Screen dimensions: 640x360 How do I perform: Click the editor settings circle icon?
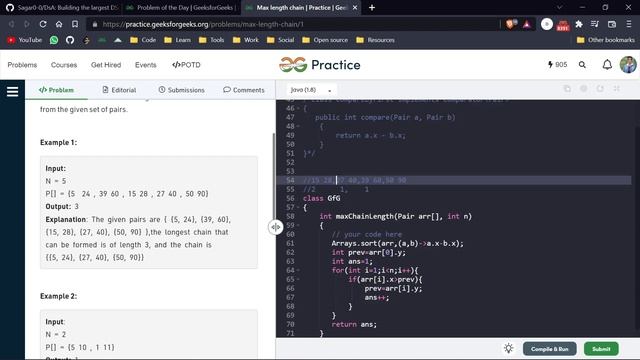tap(584, 89)
